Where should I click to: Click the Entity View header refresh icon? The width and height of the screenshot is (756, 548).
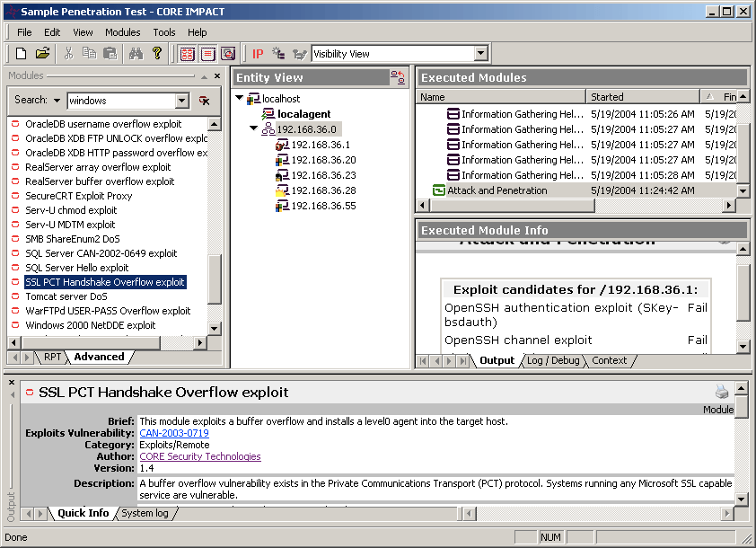398,77
